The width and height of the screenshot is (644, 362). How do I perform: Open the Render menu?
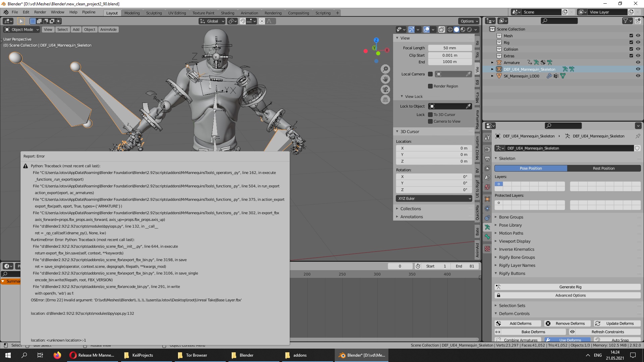point(40,12)
